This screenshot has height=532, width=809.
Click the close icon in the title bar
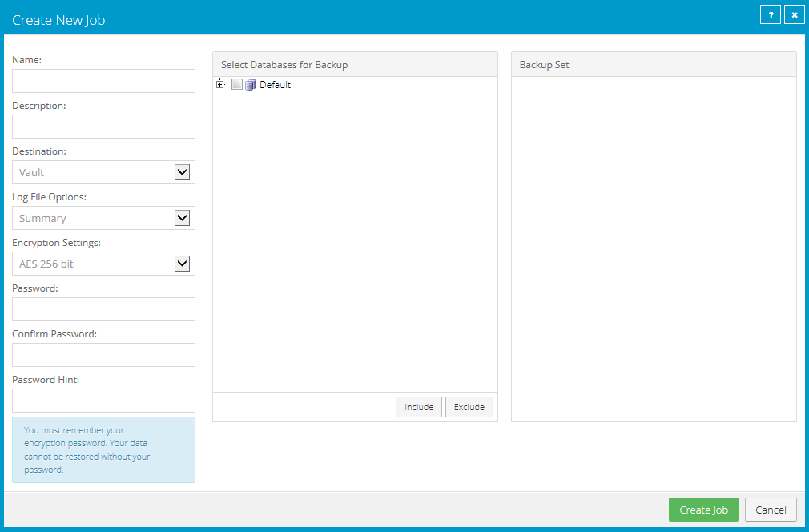pyautogui.click(x=794, y=14)
